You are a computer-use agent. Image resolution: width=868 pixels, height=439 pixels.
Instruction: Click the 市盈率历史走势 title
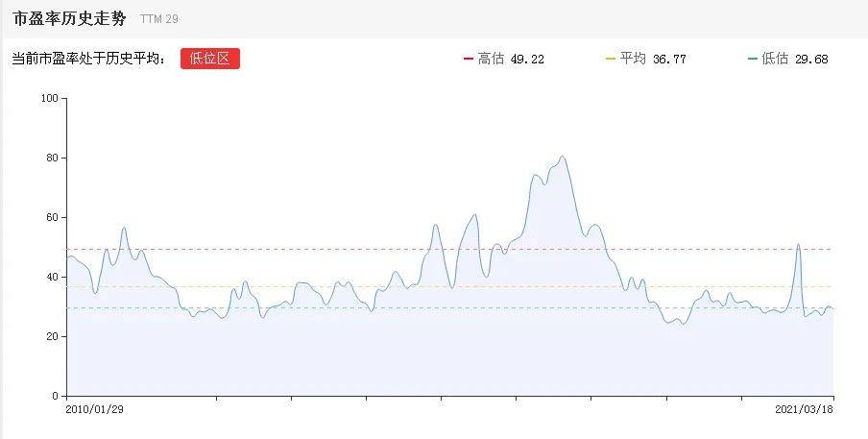point(69,18)
